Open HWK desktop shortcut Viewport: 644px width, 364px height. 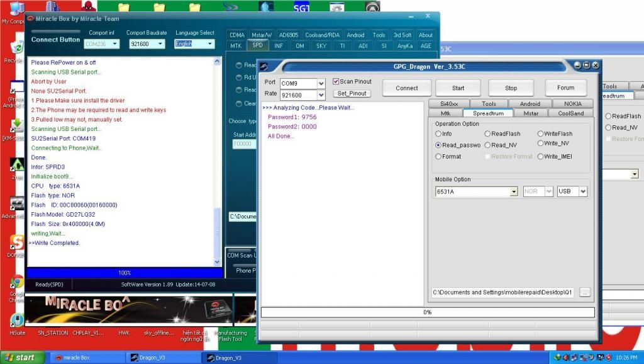(x=124, y=333)
